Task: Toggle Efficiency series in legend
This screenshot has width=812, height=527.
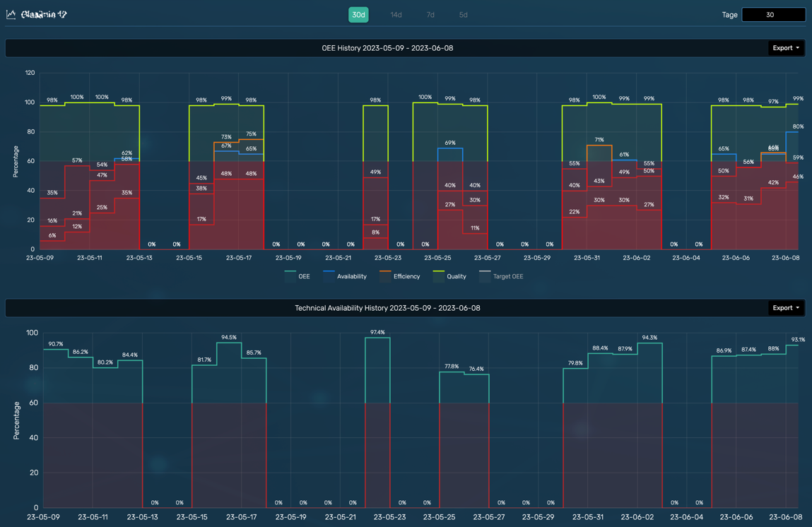Action: (x=400, y=276)
